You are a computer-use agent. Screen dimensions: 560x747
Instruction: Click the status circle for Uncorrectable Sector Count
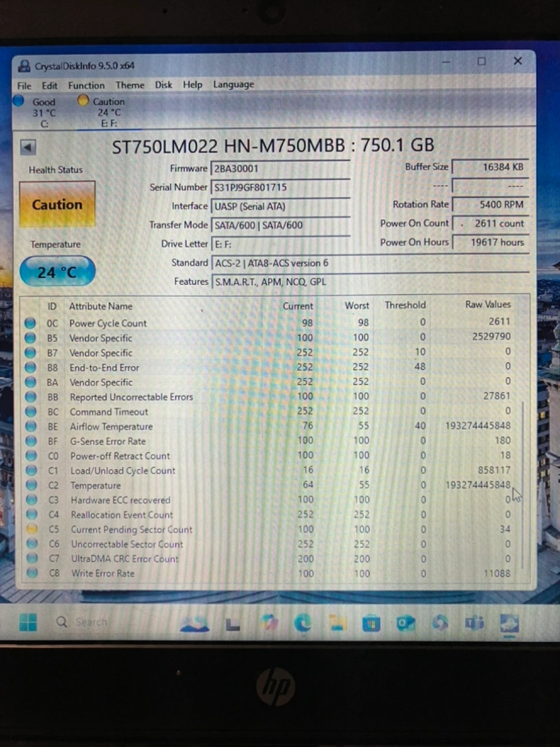tap(32, 544)
